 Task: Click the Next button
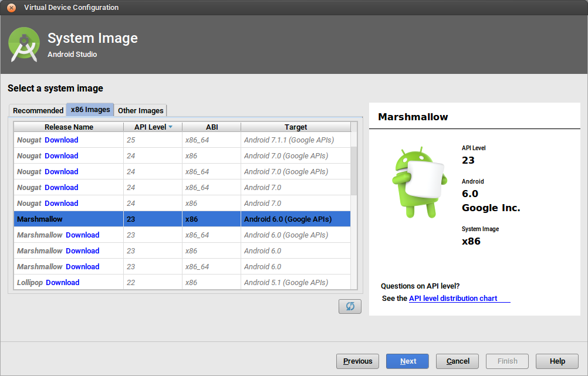[407, 361]
